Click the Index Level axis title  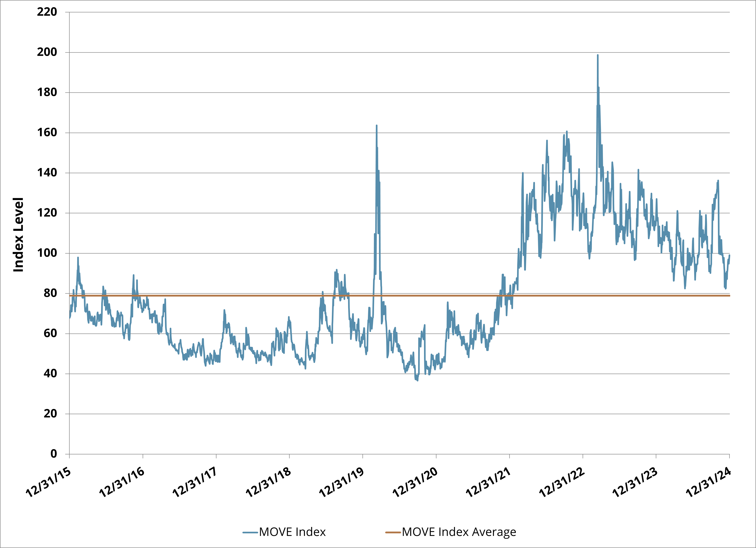(x=18, y=235)
